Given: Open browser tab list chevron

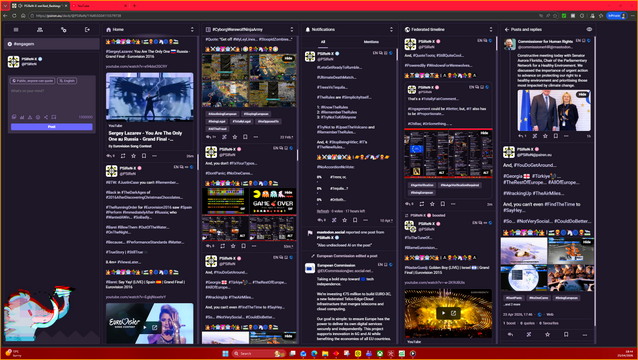Looking at the screenshot, I should click(x=5, y=6).
